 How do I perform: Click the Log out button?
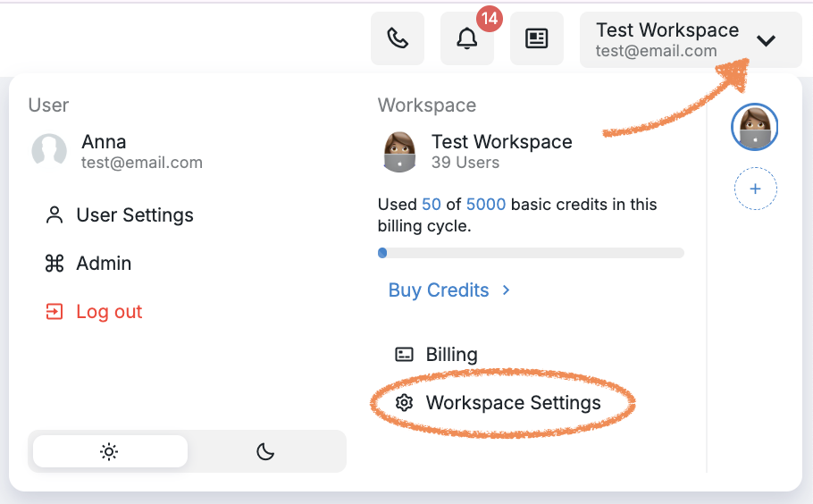(93, 312)
